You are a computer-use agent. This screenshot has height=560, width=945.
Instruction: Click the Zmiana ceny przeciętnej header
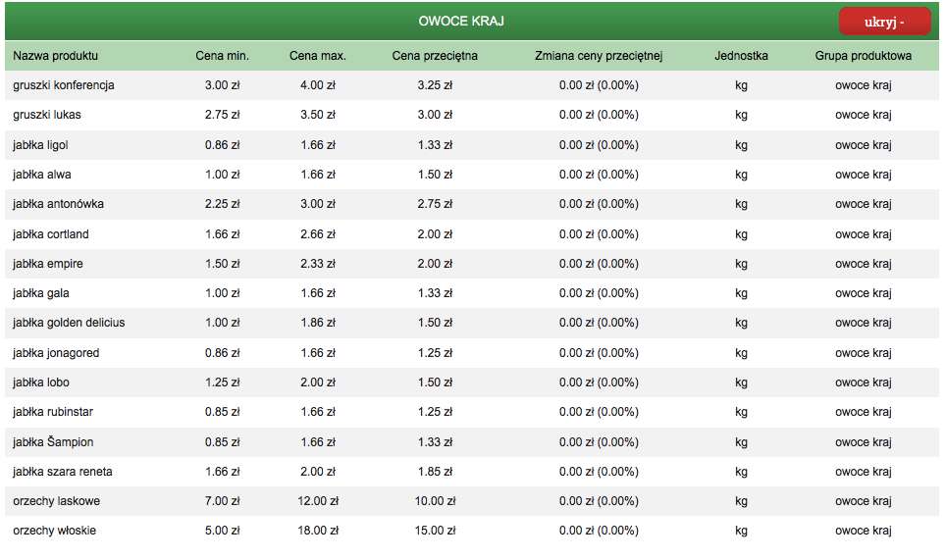[599, 56]
